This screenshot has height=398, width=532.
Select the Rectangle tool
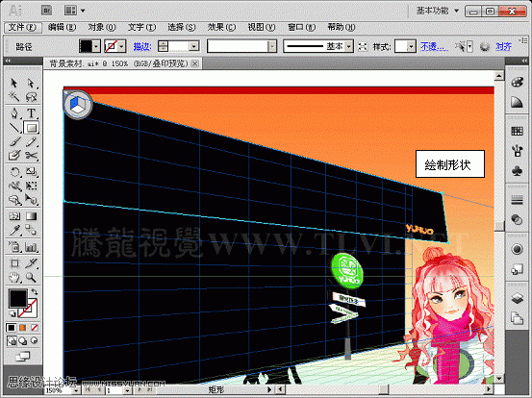[31, 128]
